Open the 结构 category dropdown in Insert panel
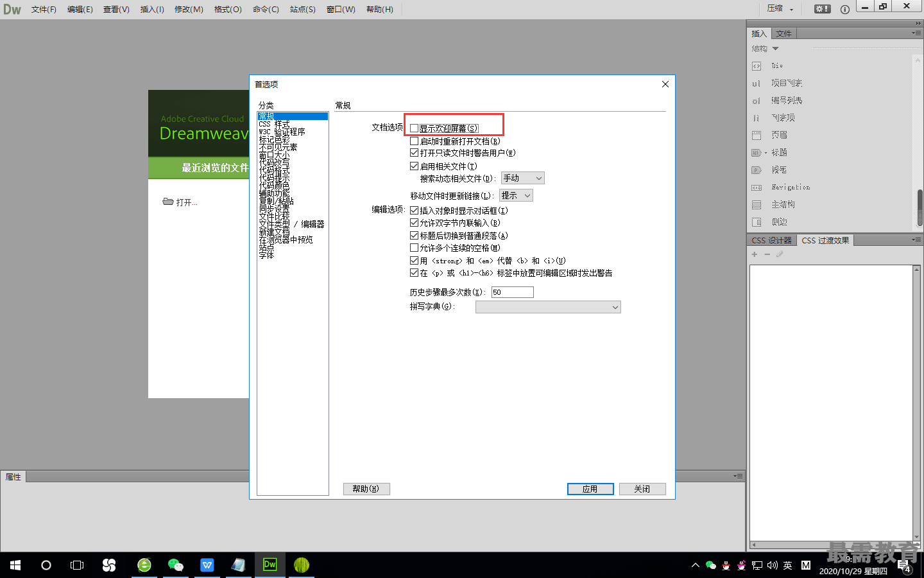The height and width of the screenshot is (578, 924). [765, 48]
